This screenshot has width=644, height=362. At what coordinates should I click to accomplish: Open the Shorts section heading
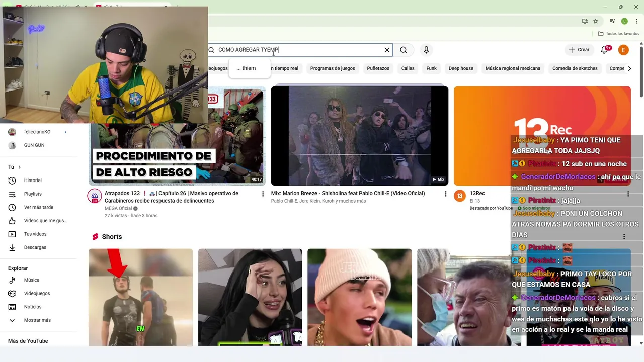[x=112, y=237]
